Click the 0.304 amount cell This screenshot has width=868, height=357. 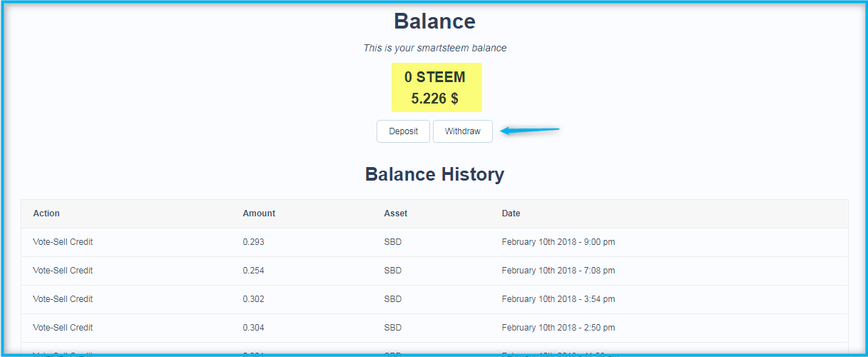point(253,328)
